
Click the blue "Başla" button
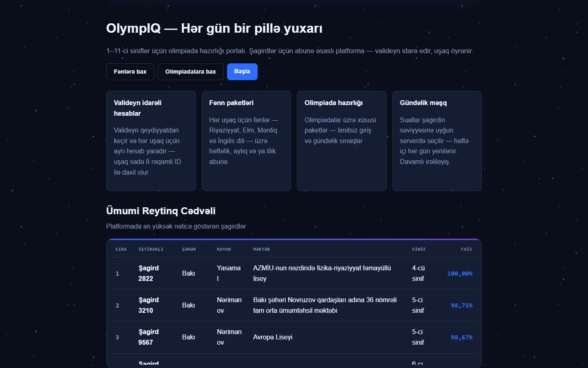242,72
